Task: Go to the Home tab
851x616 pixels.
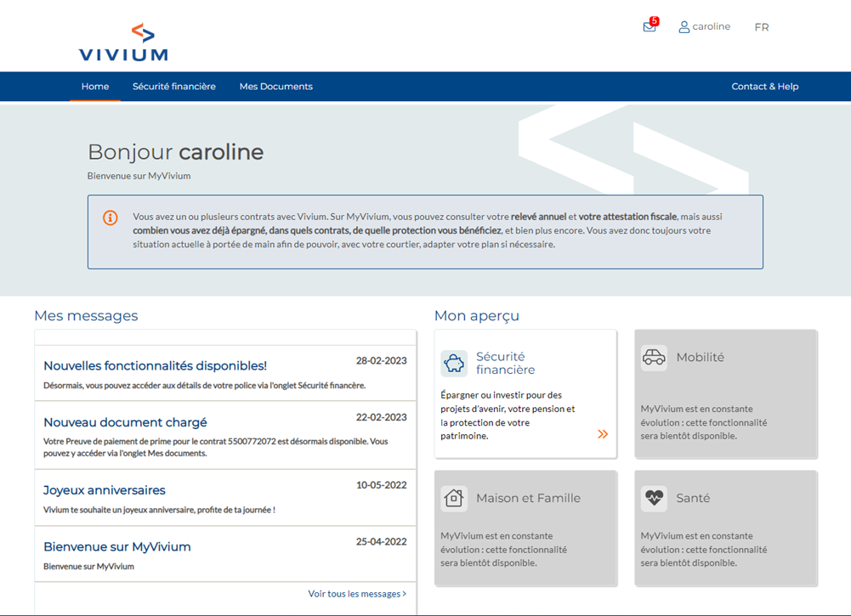Action: coord(95,86)
